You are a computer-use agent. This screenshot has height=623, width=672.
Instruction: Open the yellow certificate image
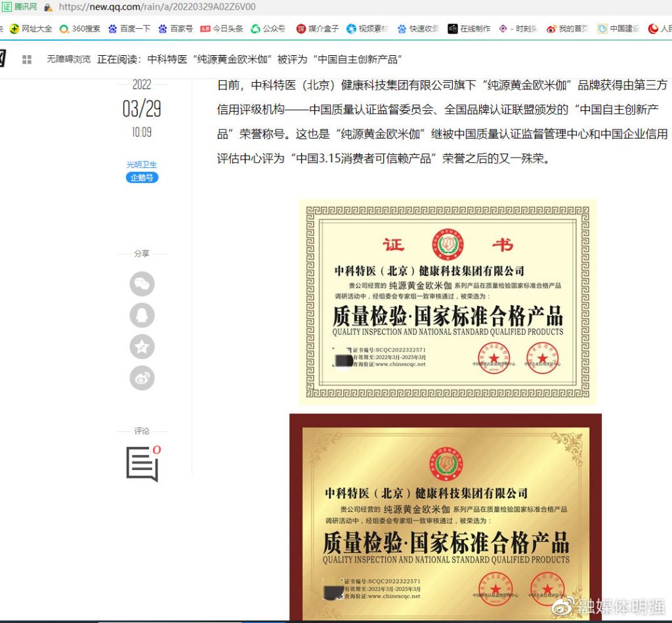click(448, 302)
